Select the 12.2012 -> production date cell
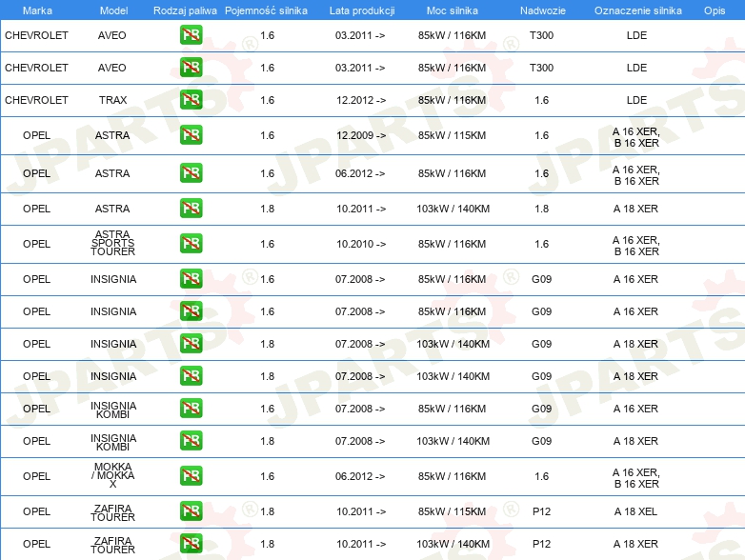745x560 pixels. pos(361,100)
